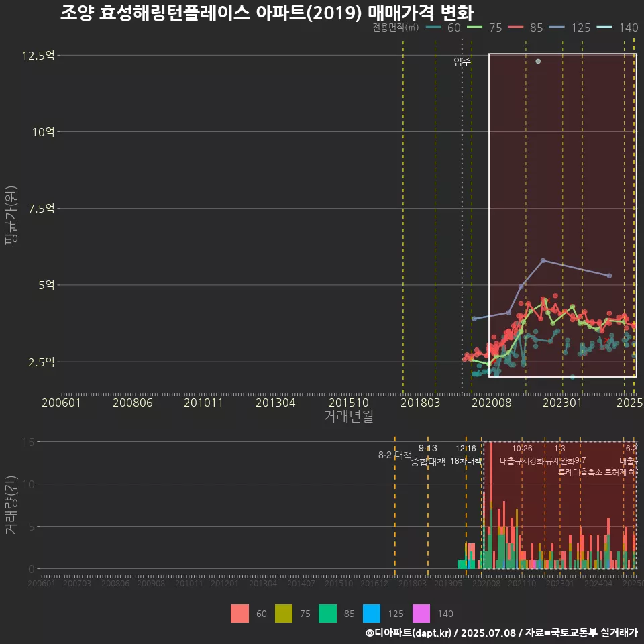Click the first point of the purple 125㎡ line

474,319
